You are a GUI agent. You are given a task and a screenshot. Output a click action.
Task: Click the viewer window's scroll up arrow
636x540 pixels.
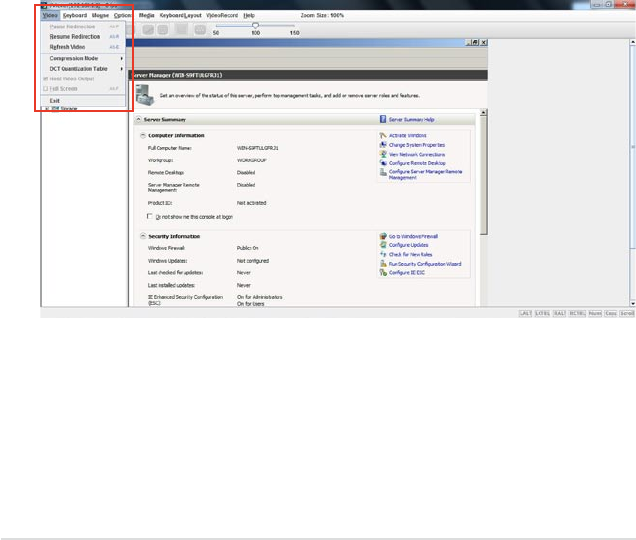(632, 42)
